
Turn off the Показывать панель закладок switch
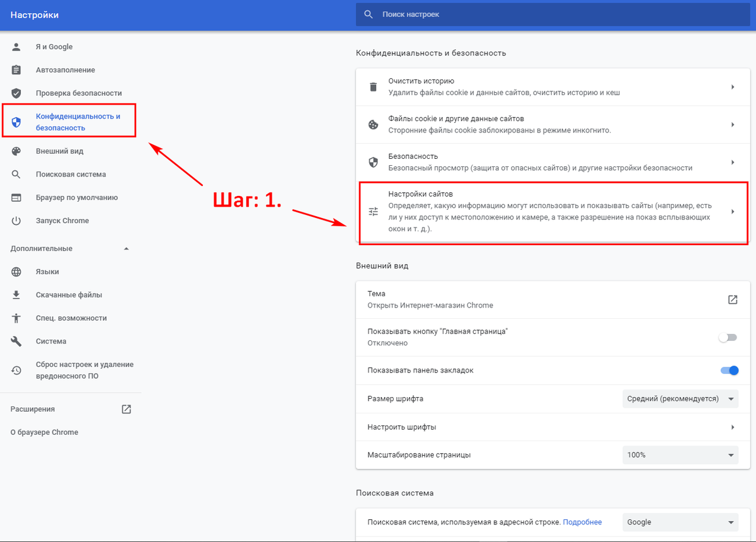coord(730,371)
